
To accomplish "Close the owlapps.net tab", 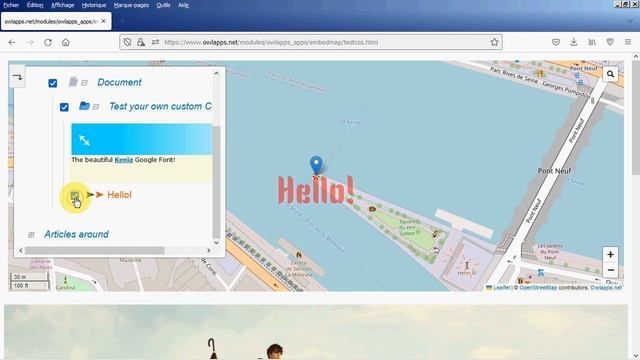I will 104,21.
